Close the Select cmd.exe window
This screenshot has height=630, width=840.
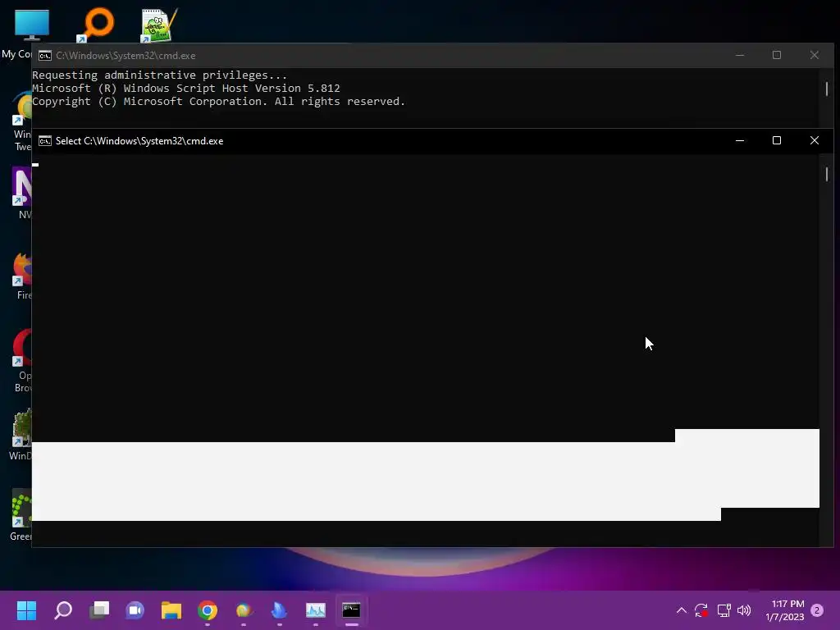[x=815, y=140]
